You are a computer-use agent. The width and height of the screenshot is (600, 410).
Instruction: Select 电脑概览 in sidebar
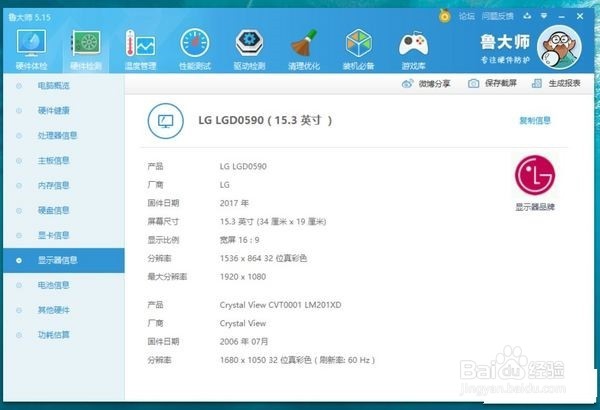point(54,86)
